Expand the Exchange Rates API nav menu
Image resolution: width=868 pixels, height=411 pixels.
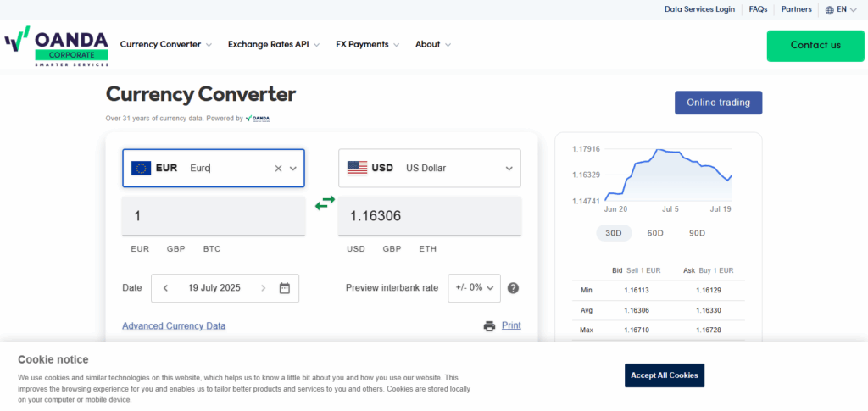tap(274, 44)
